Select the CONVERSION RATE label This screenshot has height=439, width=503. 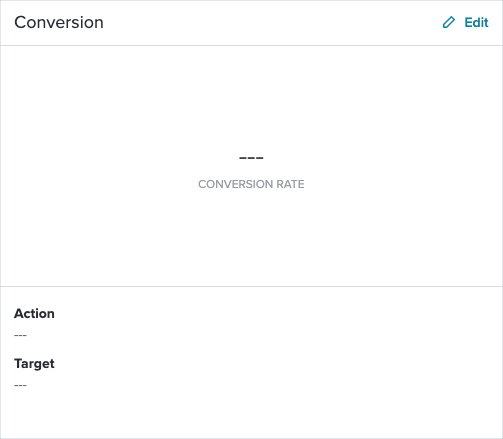(x=251, y=184)
